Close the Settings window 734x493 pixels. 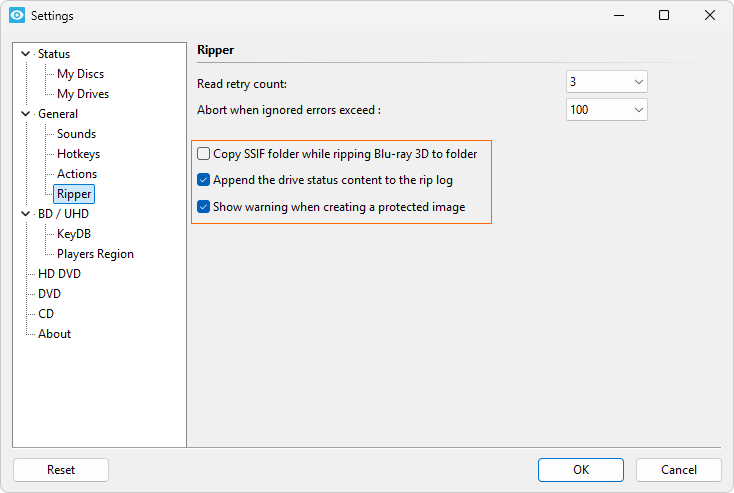click(709, 16)
